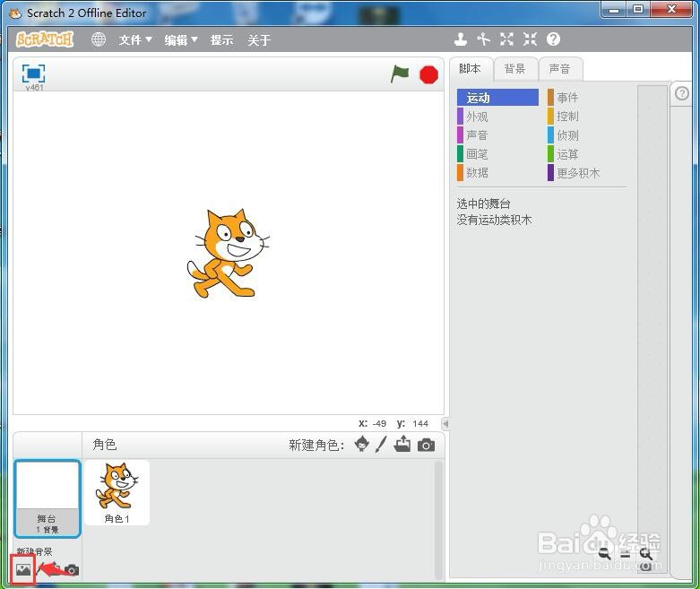
Task: Click the 提示 menu item
Action: [x=222, y=40]
